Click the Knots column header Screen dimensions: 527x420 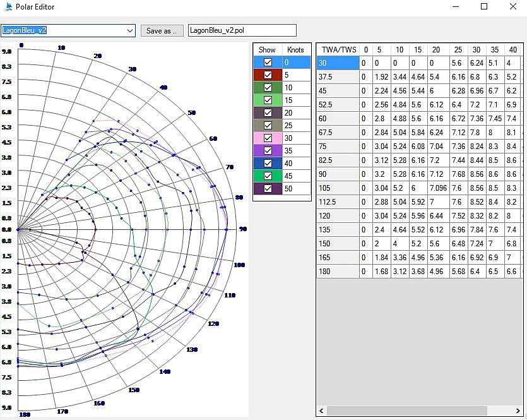(x=296, y=50)
